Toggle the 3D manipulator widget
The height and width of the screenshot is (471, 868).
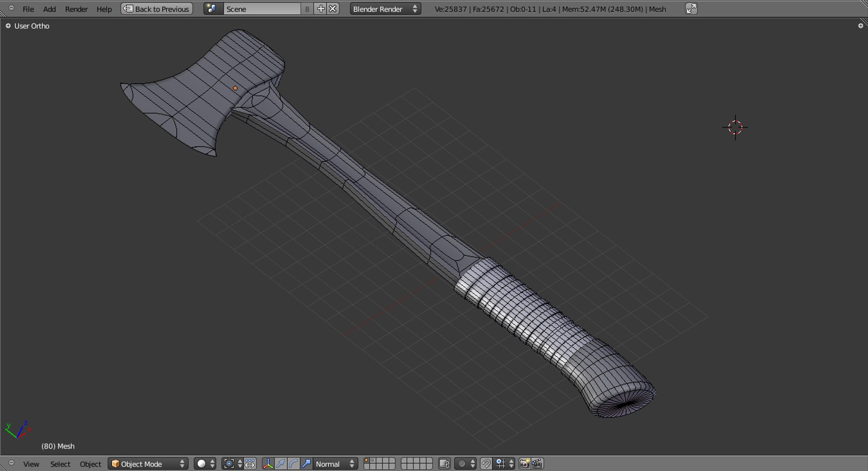pos(268,464)
